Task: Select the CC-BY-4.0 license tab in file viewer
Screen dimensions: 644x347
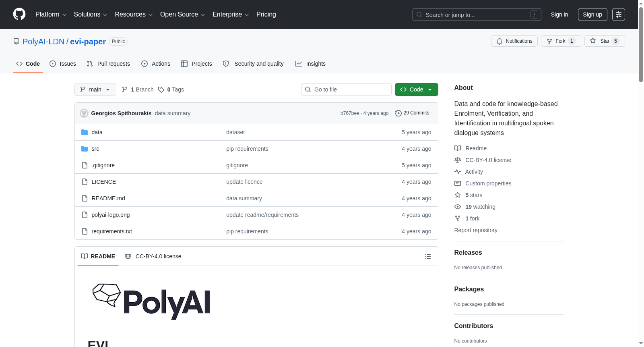Action: (x=153, y=256)
